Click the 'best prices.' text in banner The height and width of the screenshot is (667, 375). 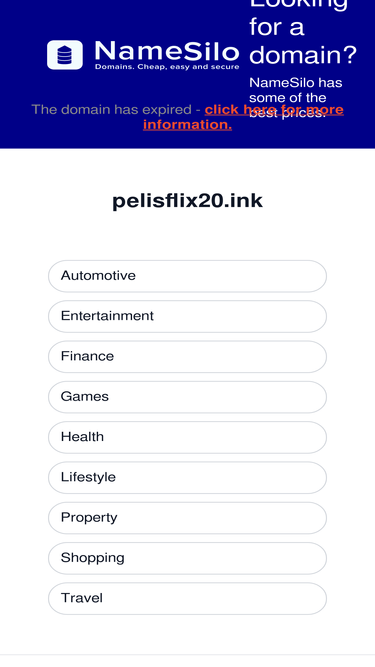tap(287, 114)
